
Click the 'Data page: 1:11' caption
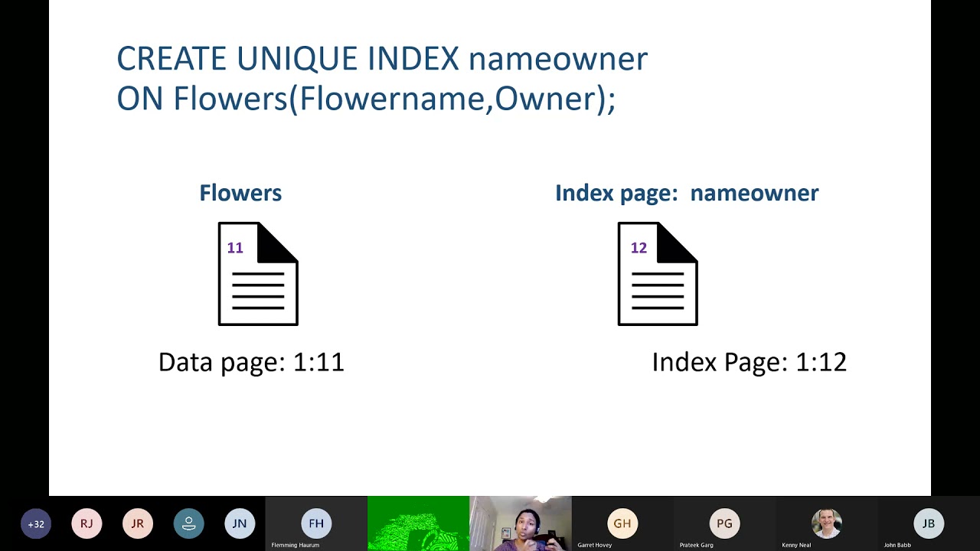251,362
